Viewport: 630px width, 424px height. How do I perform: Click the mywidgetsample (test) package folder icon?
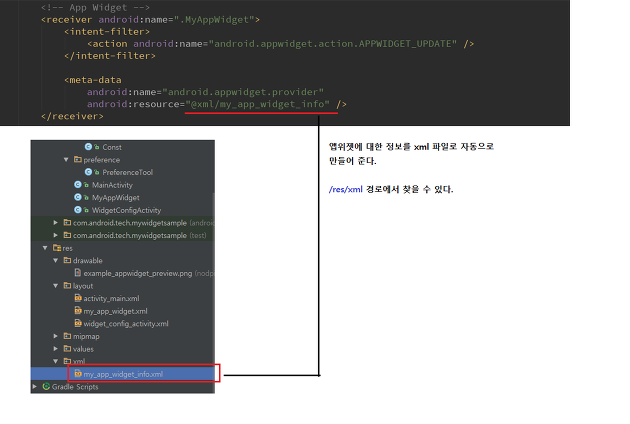tap(67, 235)
